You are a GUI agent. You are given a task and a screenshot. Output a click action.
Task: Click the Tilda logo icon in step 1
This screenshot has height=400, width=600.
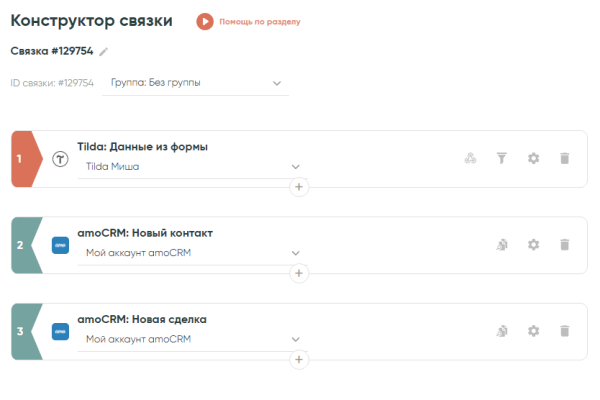click(60, 159)
